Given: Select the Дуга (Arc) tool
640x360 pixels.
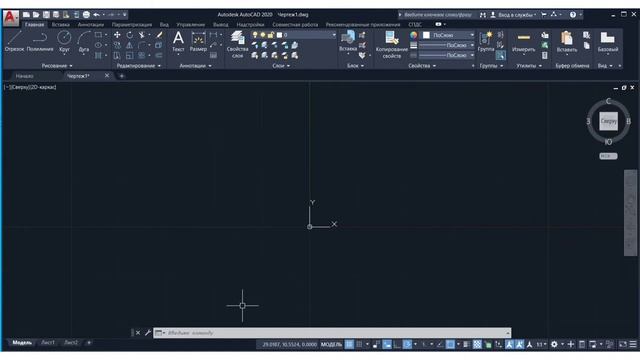Looking at the screenshot, I should [x=84, y=41].
